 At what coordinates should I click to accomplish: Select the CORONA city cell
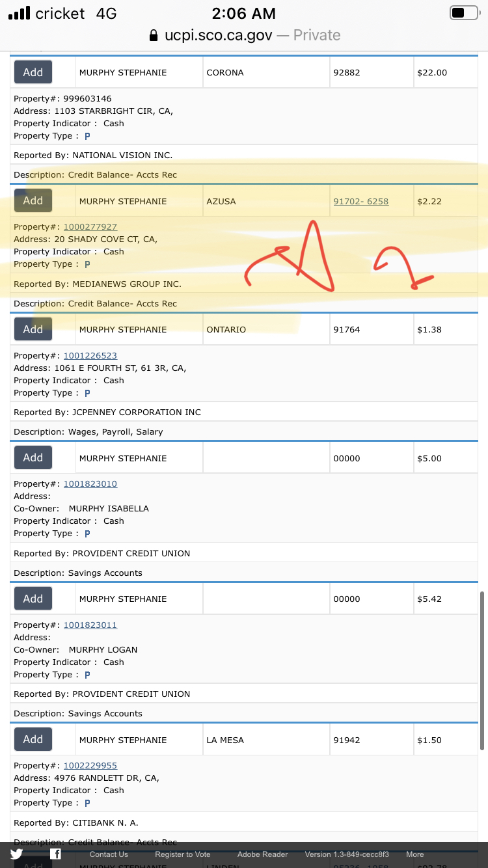point(265,72)
